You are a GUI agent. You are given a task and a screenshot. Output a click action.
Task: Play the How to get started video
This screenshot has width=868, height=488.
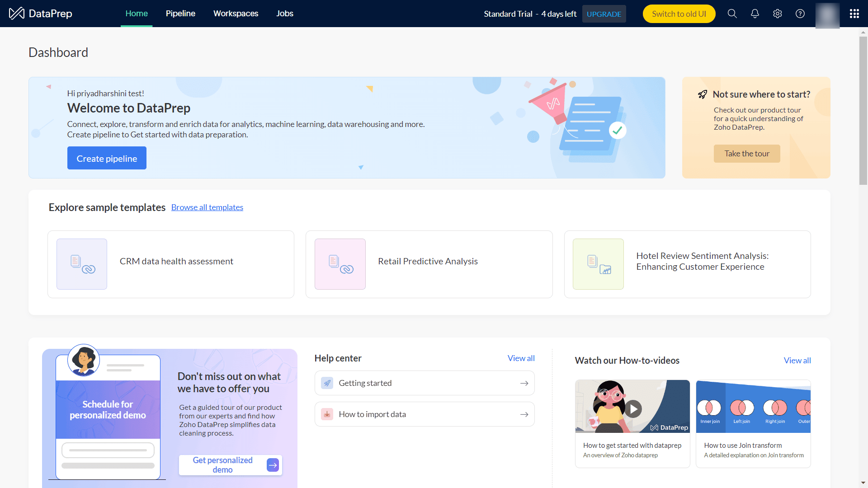click(x=633, y=408)
